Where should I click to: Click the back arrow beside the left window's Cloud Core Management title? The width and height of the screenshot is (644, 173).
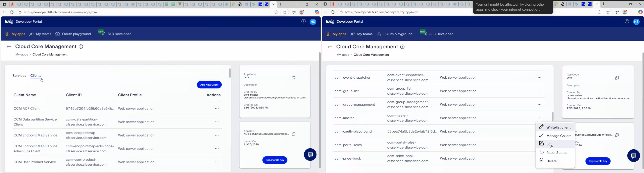(9, 47)
